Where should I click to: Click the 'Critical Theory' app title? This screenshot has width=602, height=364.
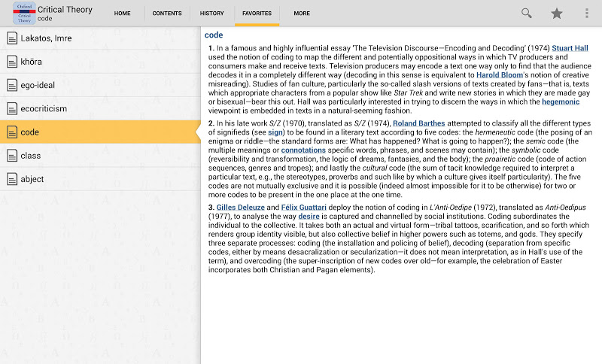click(65, 10)
